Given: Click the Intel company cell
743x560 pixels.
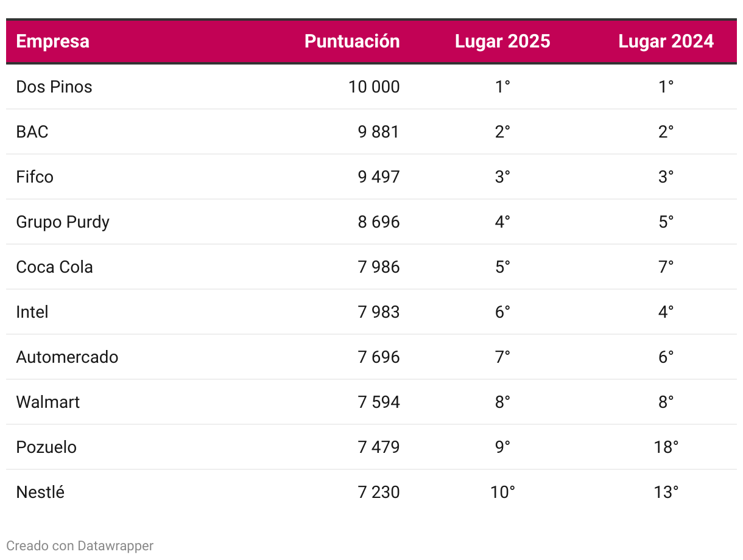Looking at the screenshot, I should [x=32, y=312].
